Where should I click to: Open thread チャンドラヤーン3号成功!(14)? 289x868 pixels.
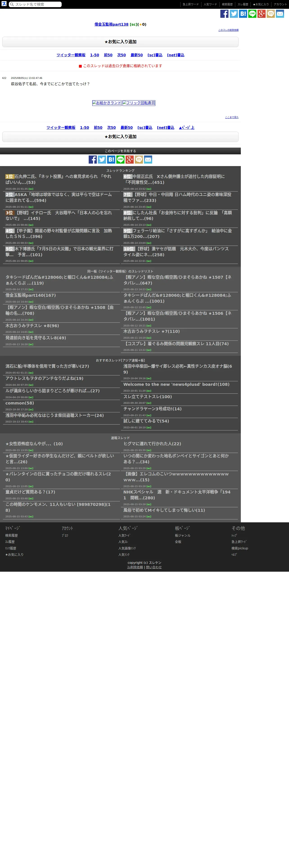[x=152, y=409]
